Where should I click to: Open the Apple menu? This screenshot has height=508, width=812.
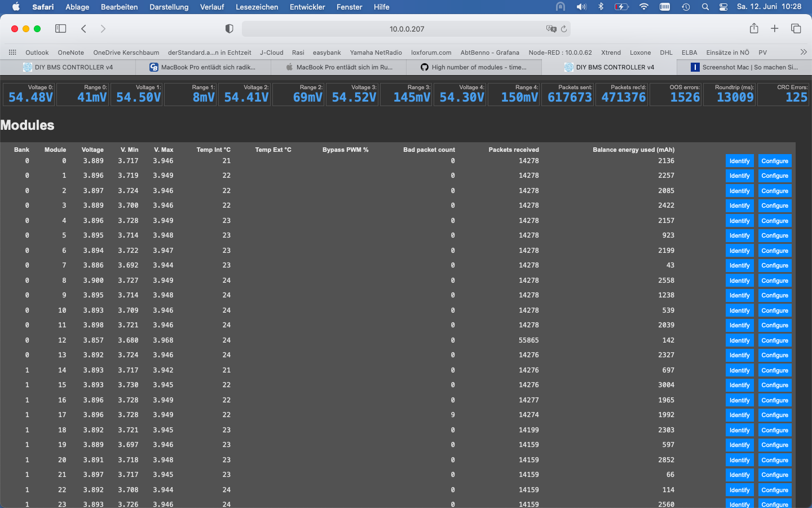click(16, 7)
